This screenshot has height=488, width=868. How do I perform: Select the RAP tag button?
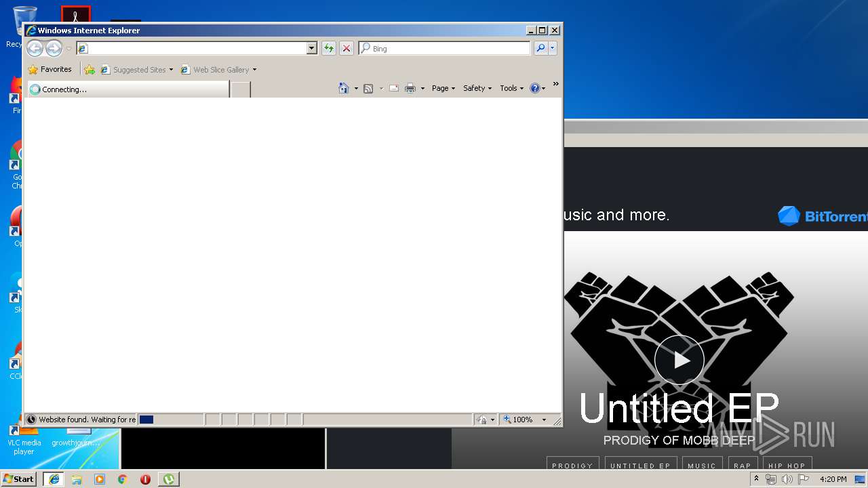coord(743,466)
